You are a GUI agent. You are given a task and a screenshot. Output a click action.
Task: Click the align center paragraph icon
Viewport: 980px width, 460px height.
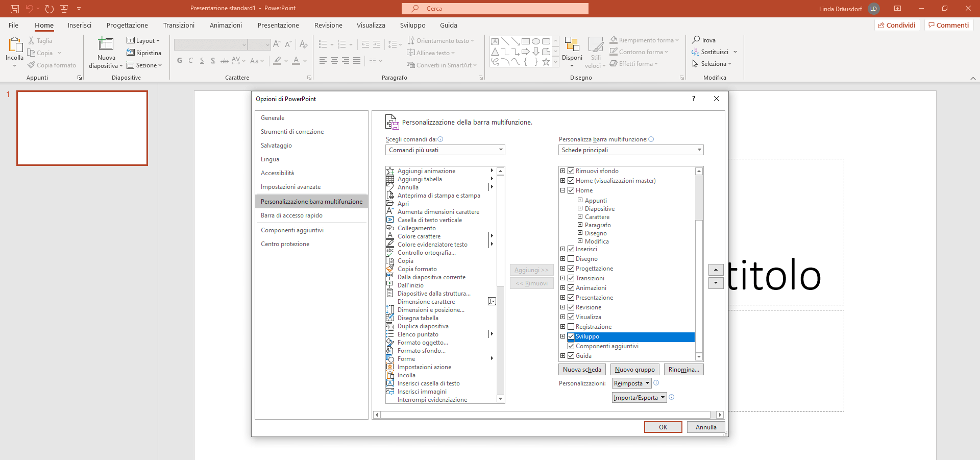[334, 61]
